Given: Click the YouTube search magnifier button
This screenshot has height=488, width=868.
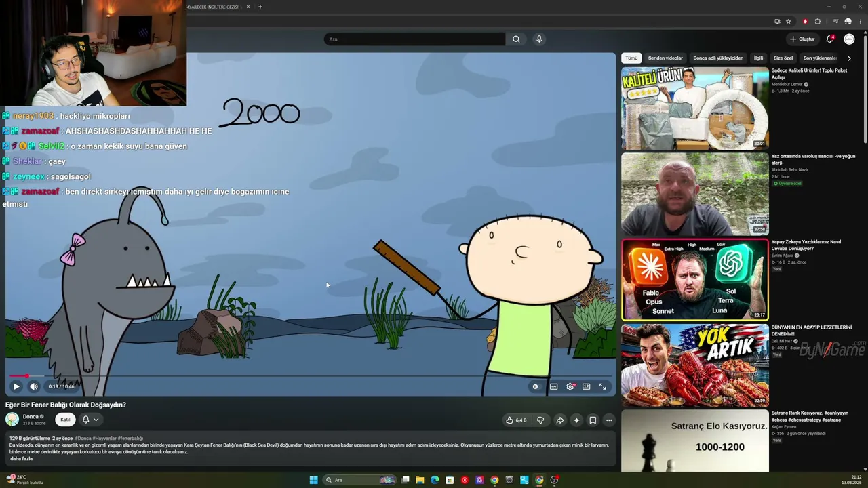Looking at the screenshot, I should click(516, 39).
